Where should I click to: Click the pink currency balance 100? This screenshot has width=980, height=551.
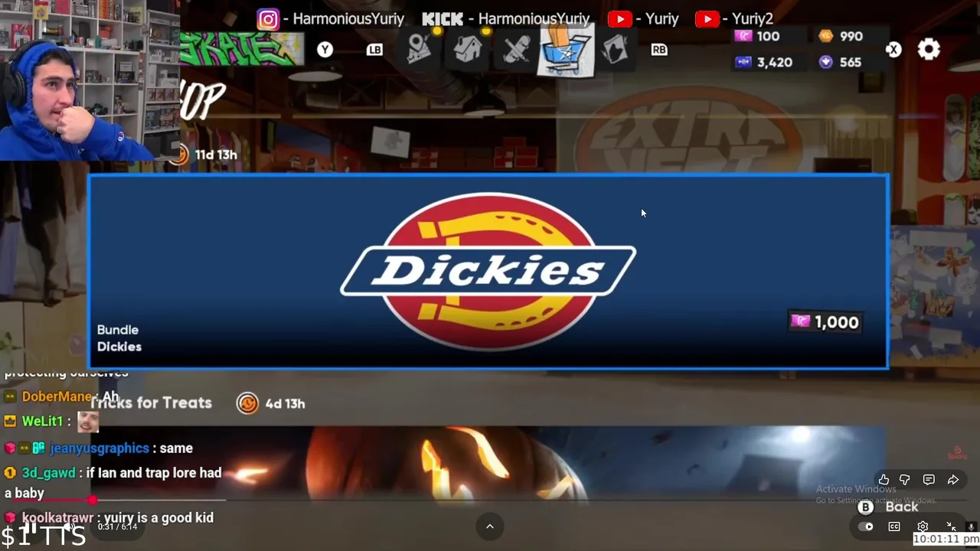coord(756,36)
